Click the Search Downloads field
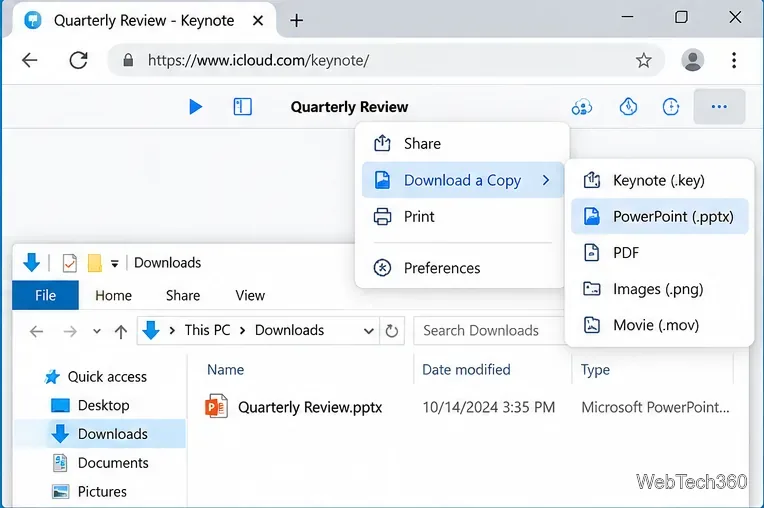 click(490, 331)
